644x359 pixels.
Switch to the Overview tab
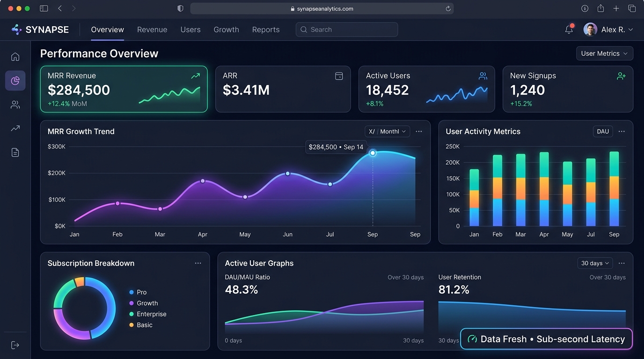click(x=107, y=29)
